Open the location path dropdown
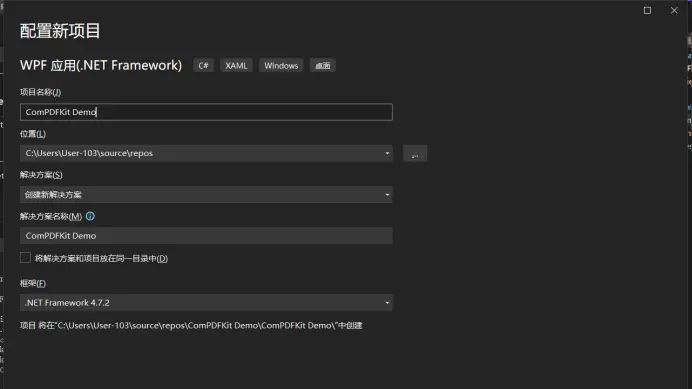The height and width of the screenshot is (389, 692). (387, 153)
